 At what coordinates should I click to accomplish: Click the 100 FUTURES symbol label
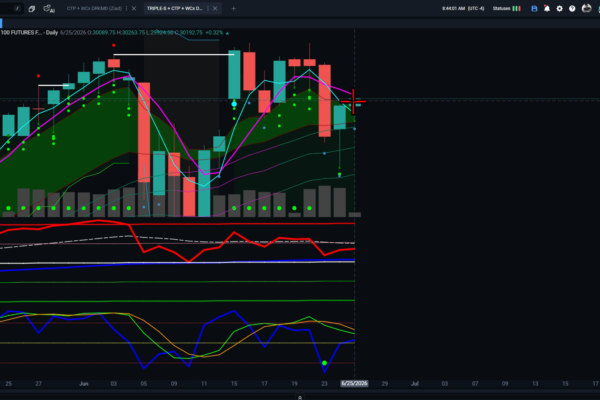(x=21, y=33)
